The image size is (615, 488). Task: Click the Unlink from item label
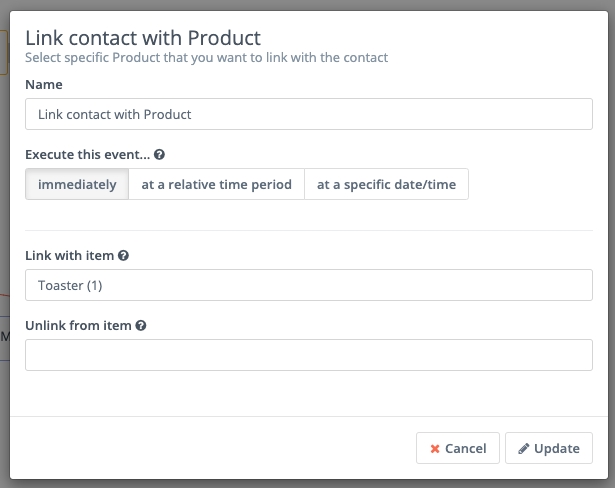pyautogui.click(x=78, y=326)
